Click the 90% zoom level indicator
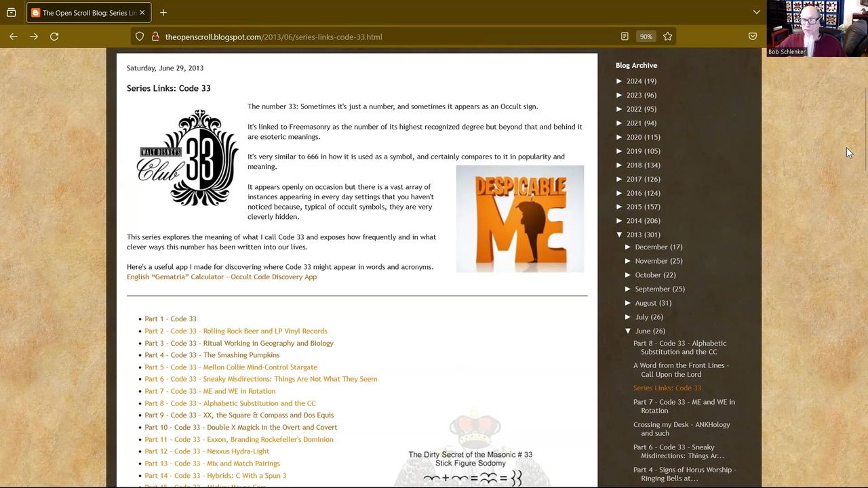868x488 pixels. [646, 37]
